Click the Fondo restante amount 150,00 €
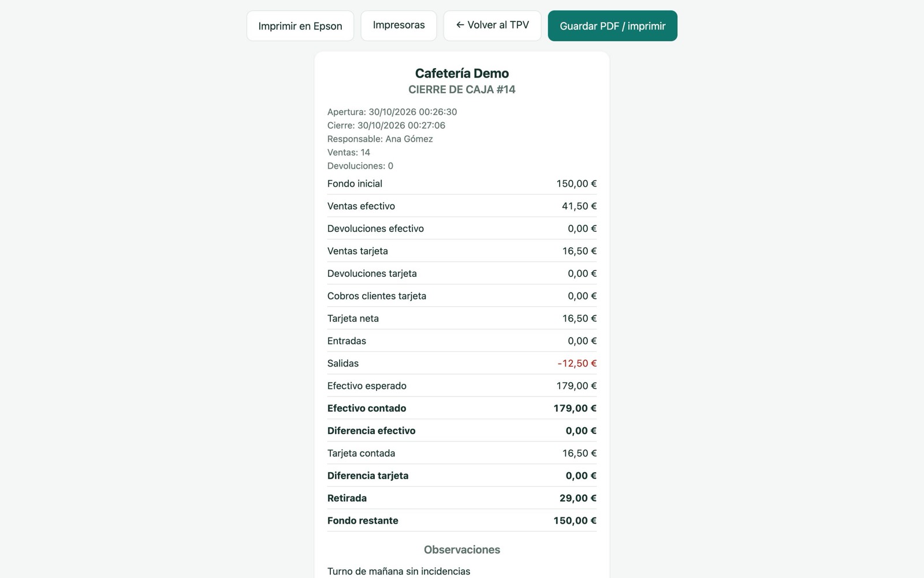This screenshot has height=578, width=924. click(x=575, y=521)
